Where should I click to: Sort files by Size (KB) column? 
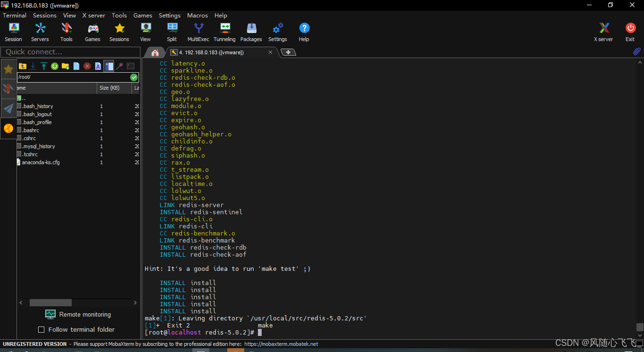coord(114,88)
